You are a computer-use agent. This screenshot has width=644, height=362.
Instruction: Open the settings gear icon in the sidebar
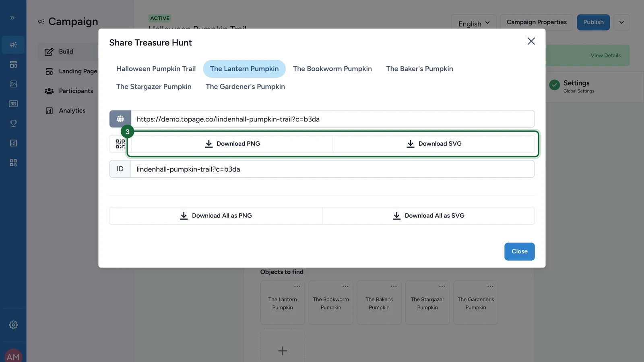tap(13, 325)
